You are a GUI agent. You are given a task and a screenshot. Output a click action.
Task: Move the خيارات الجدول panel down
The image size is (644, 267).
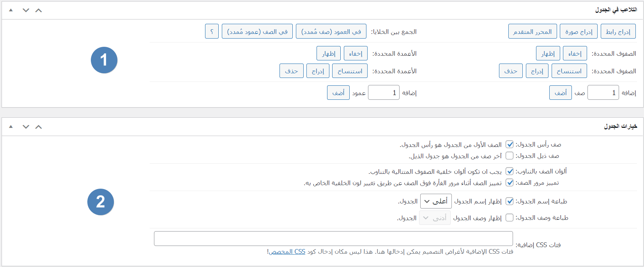click(26, 127)
